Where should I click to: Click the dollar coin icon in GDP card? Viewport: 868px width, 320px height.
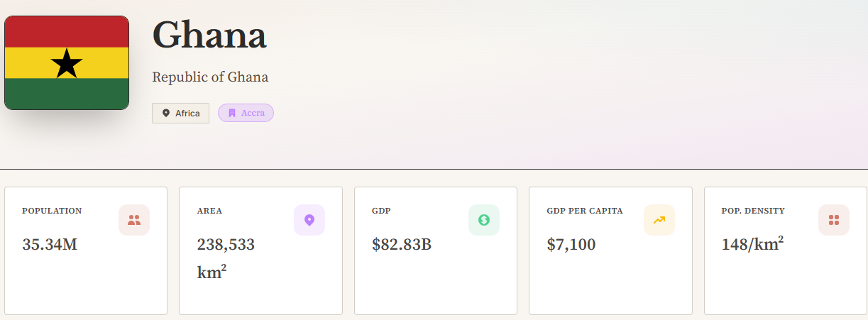tap(484, 220)
